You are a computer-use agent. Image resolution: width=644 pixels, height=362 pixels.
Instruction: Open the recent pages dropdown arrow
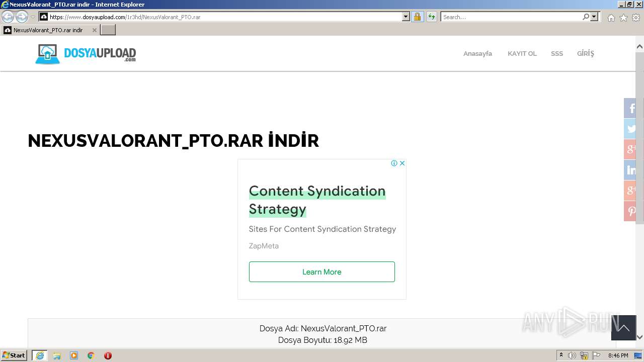tap(33, 17)
